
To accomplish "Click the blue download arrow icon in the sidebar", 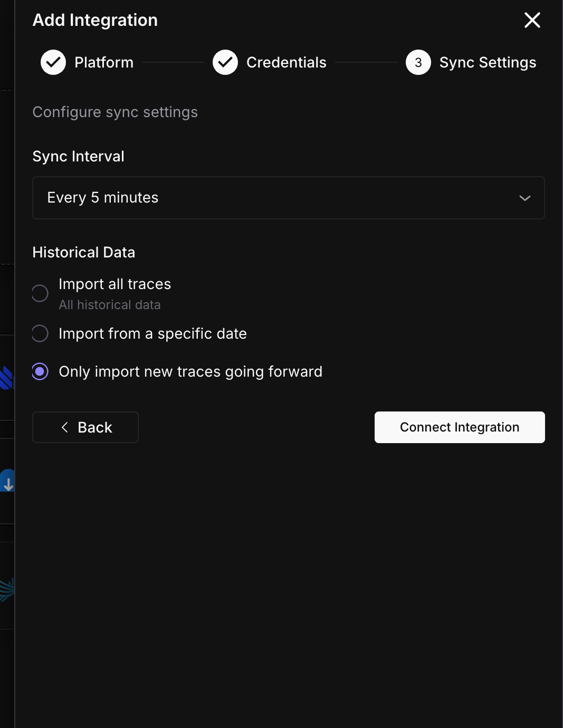I will coord(8,481).
